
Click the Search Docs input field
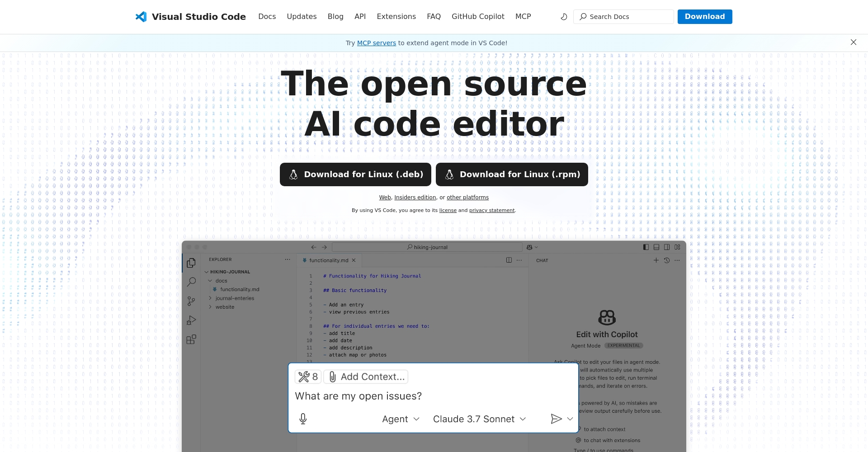click(x=623, y=17)
